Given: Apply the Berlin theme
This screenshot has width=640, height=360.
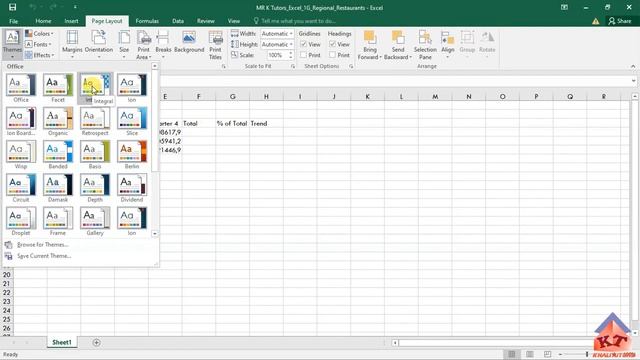Looking at the screenshot, I should tap(132, 155).
